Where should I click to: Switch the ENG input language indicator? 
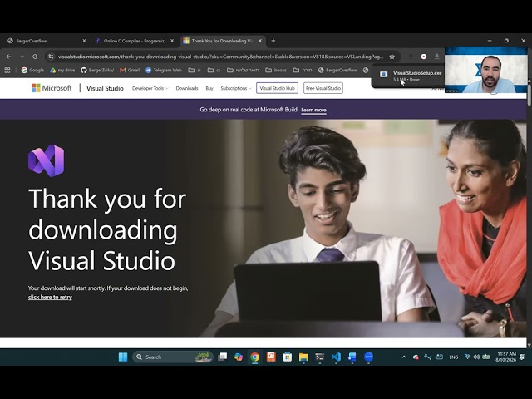pyautogui.click(x=453, y=357)
